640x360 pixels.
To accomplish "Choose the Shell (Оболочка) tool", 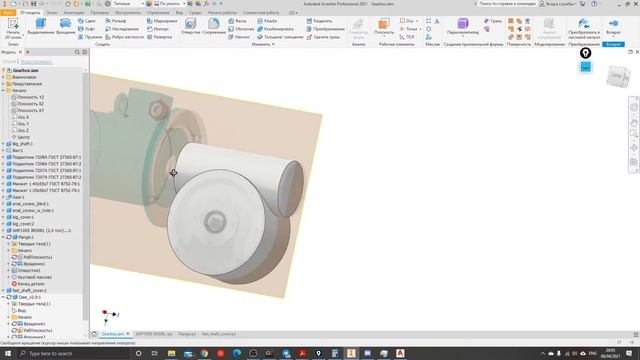I will tap(241, 29).
